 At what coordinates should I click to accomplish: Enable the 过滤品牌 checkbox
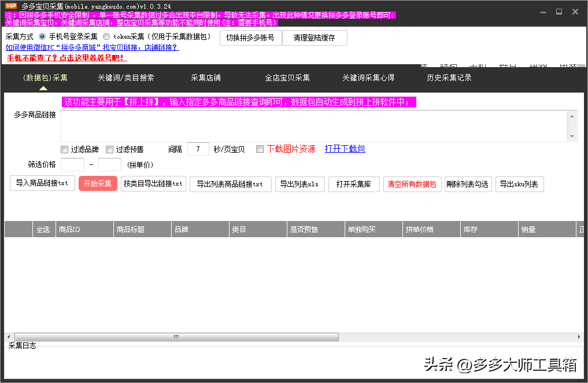(x=64, y=149)
